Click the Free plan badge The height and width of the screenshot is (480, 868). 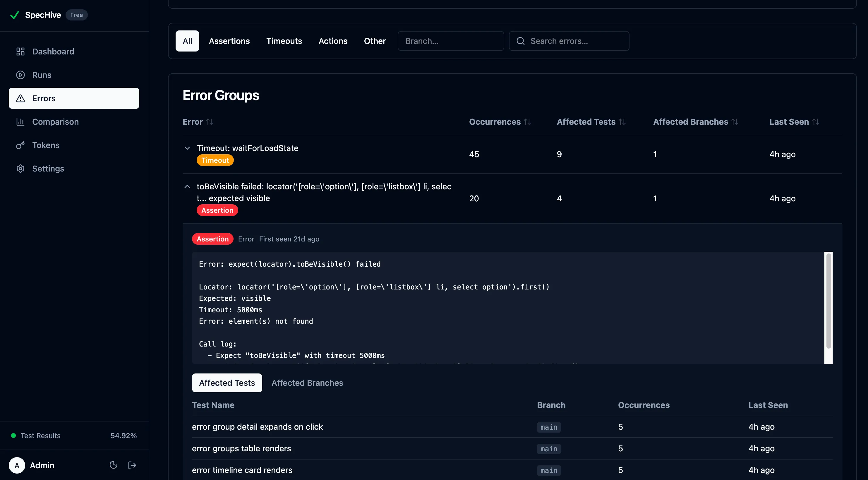coord(76,15)
